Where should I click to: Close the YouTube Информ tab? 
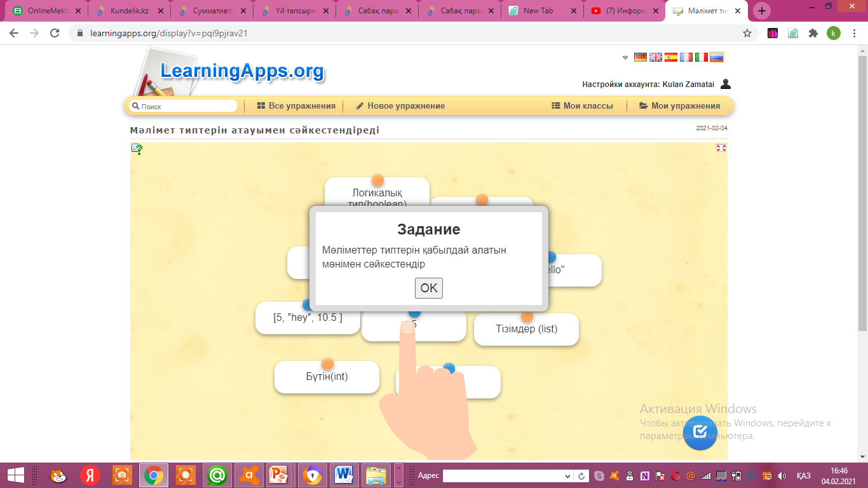(x=656, y=11)
